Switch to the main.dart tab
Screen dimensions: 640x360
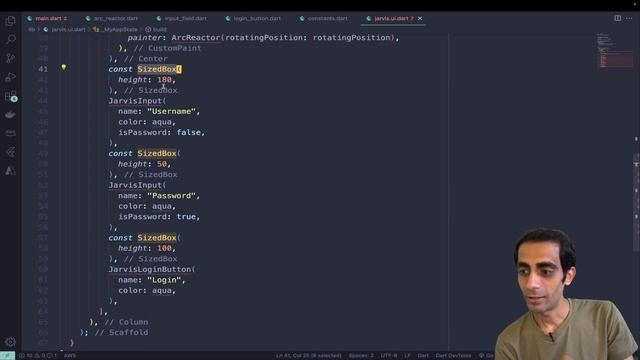(47, 18)
